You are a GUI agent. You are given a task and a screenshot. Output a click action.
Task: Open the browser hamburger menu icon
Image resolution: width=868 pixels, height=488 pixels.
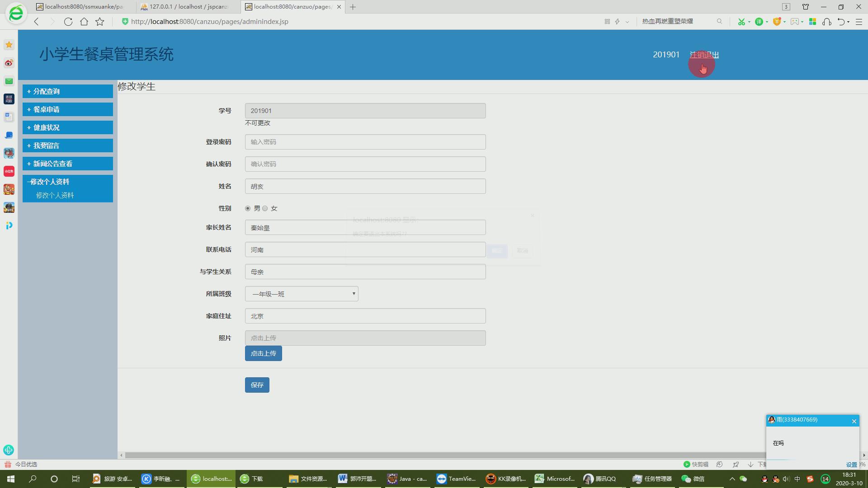tap(859, 22)
